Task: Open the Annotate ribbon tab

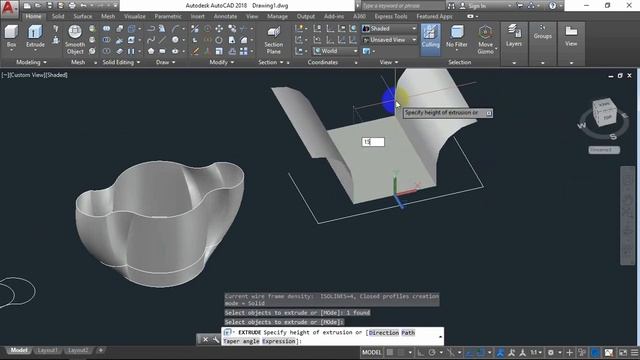Action: 225,16
